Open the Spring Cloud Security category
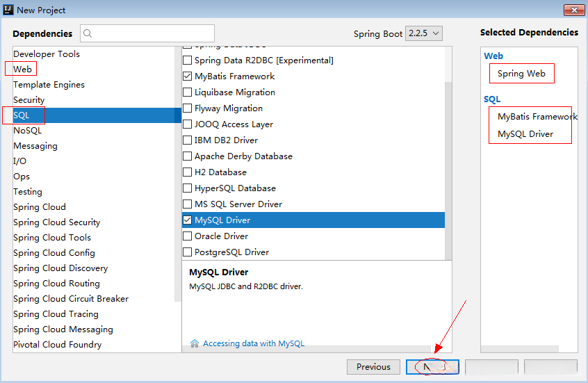Viewport: 588px width, 383px height. point(56,222)
